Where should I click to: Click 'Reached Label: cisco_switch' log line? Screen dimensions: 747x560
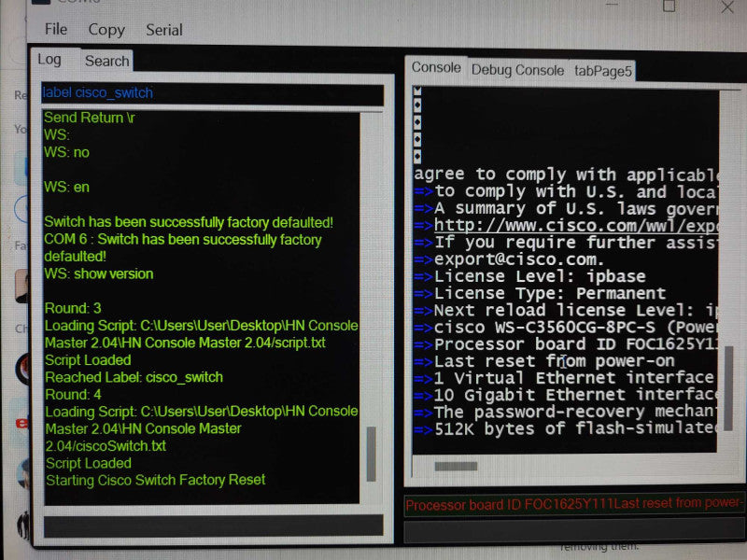pos(134,377)
